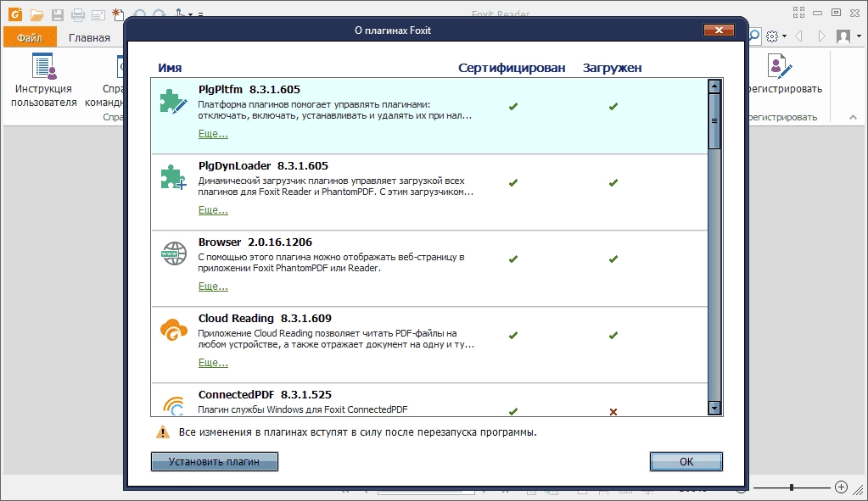Click the Browser certified checkmark
Screen dimensions: 868x501
pyautogui.click(x=513, y=259)
